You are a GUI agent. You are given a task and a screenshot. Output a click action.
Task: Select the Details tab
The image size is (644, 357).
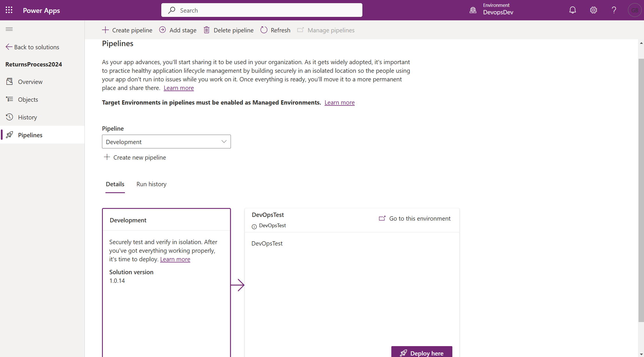[115, 184]
